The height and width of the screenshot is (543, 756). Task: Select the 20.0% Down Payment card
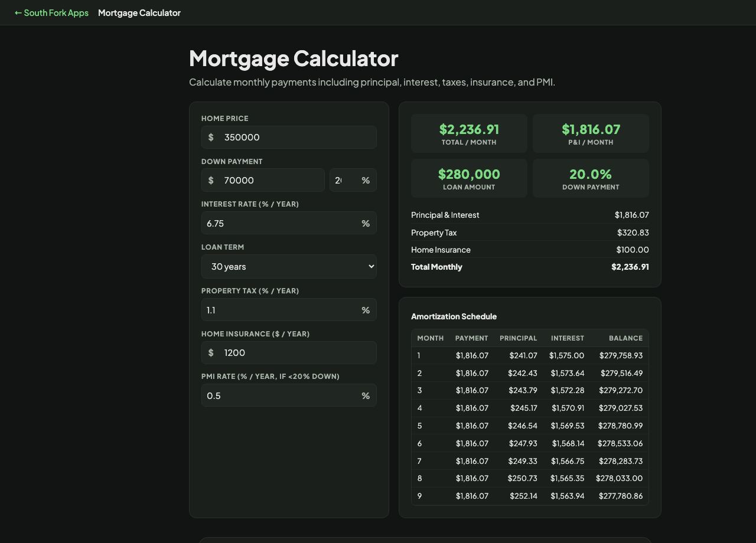pyautogui.click(x=591, y=178)
